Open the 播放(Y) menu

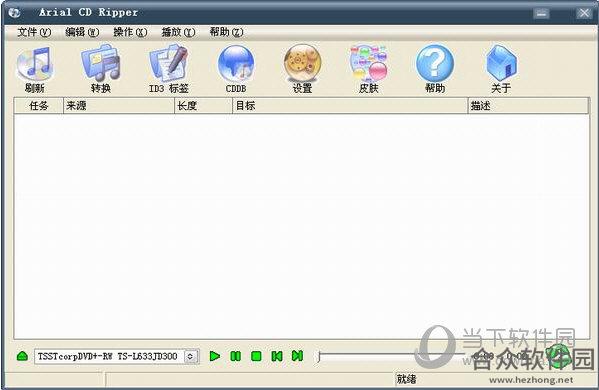[x=178, y=32]
